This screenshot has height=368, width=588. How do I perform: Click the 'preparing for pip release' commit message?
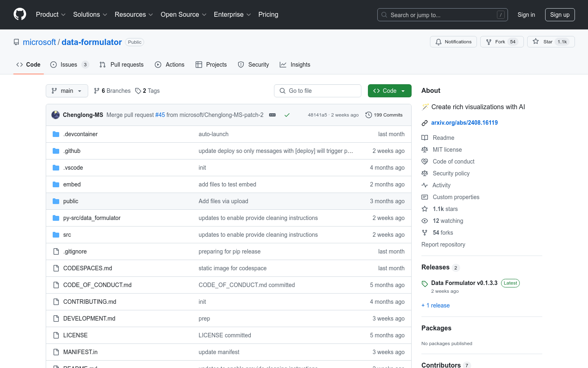[x=229, y=251]
